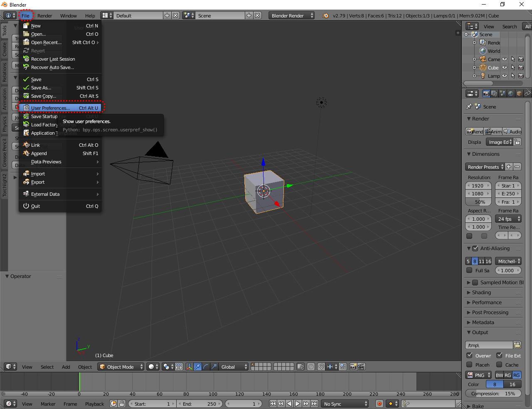Click the auto keyframe record button
The image size is (532, 409).
379,404
